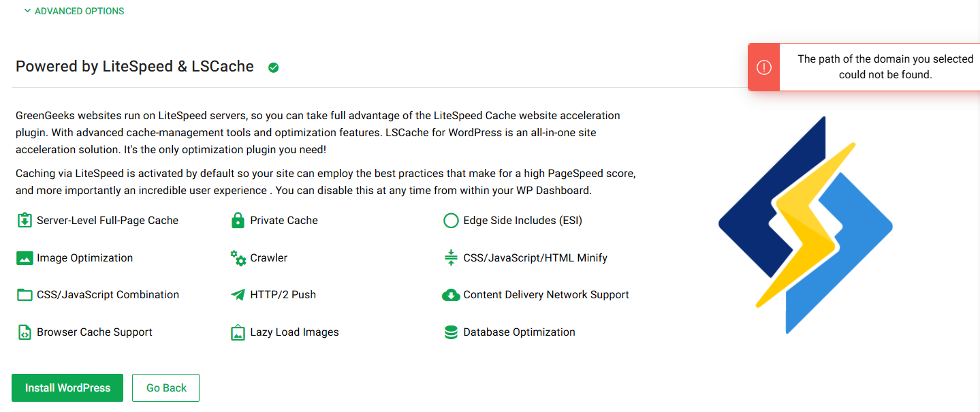The width and height of the screenshot is (980, 412).
Task: Collapse the Advanced Options section
Action: [x=74, y=11]
